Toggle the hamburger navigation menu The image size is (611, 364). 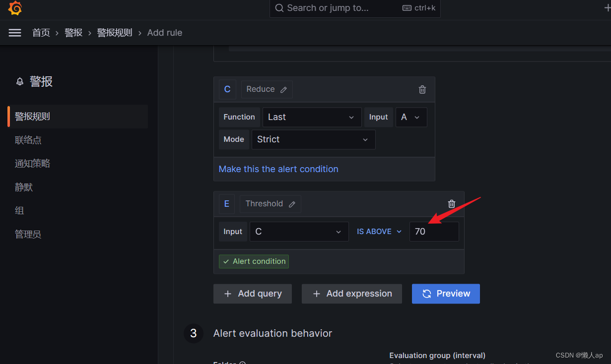click(15, 33)
